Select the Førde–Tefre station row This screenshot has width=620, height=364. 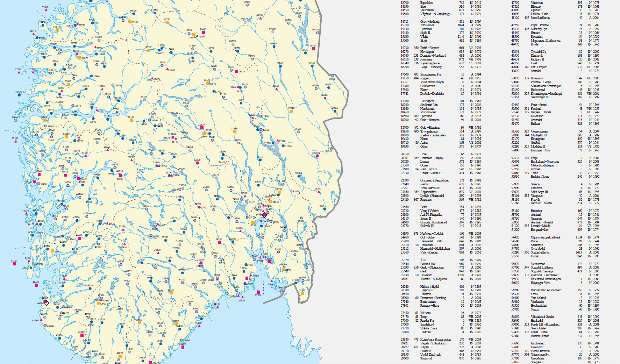point(555,332)
